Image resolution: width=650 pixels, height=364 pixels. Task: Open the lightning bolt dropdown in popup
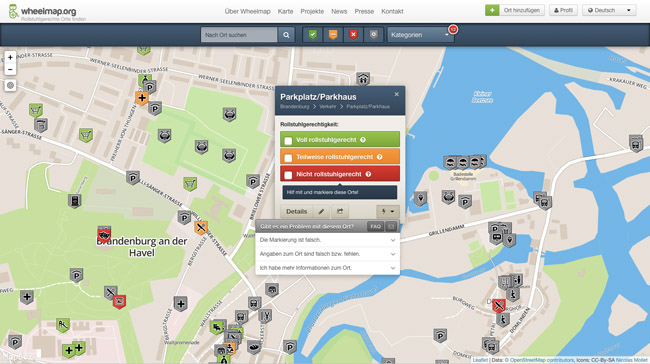[388, 211]
